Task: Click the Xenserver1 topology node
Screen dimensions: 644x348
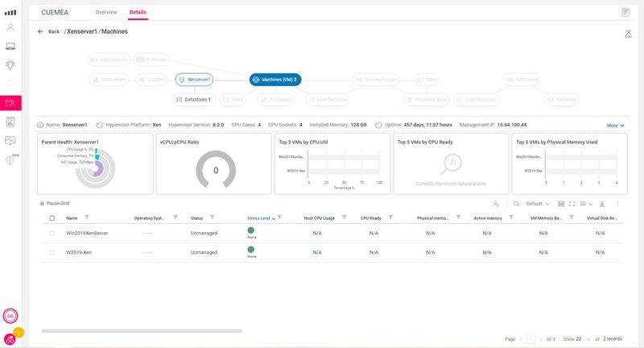Action: 194,80
